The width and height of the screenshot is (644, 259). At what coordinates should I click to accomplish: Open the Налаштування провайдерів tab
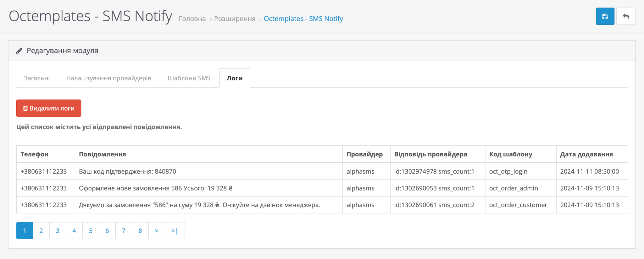tap(108, 78)
